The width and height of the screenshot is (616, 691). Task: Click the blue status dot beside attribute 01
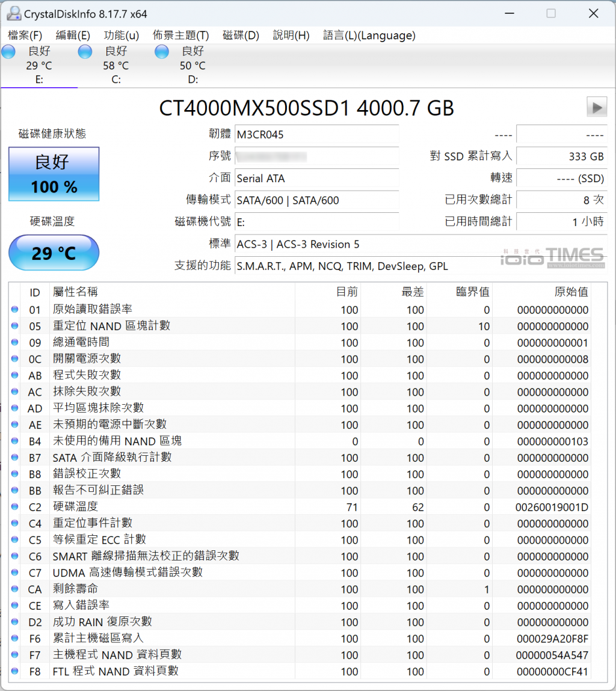click(x=15, y=310)
